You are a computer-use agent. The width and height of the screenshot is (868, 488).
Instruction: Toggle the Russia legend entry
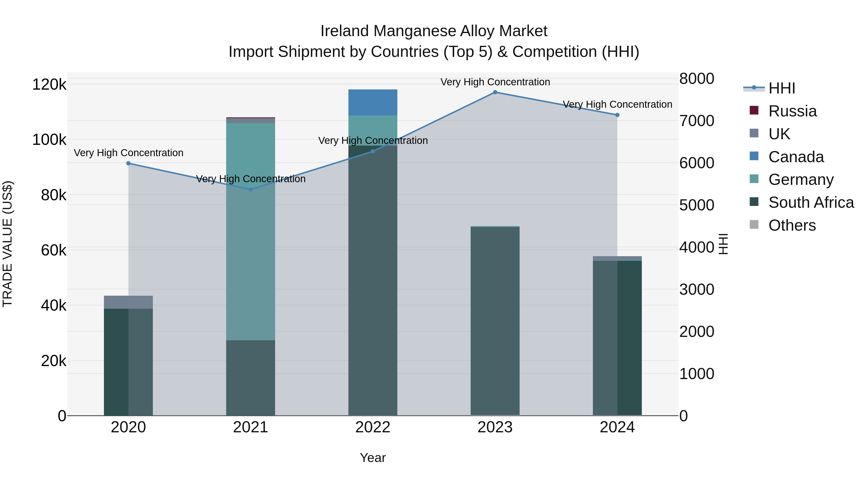point(783,111)
